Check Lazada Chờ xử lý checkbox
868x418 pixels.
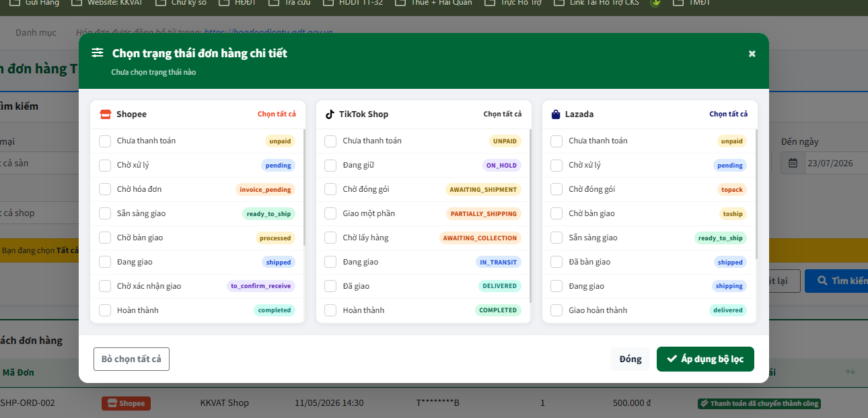click(x=556, y=166)
